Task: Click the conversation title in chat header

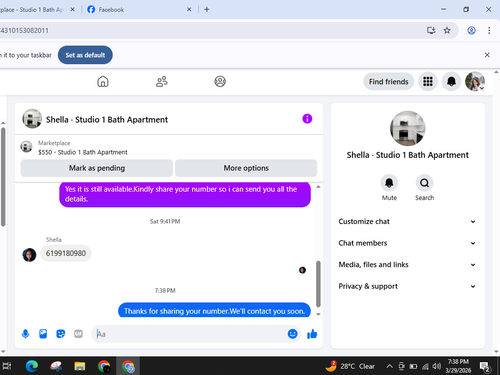Action: tap(107, 120)
